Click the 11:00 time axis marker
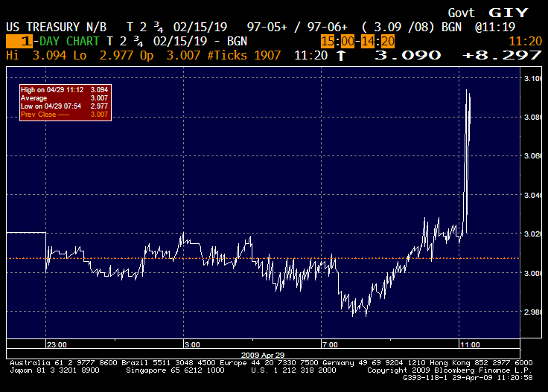The image size is (548, 392). tap(470, 345)
